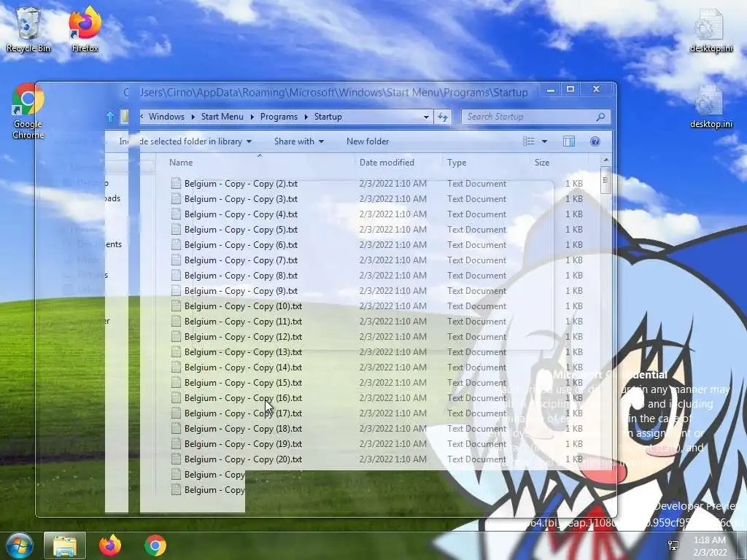Click the Explorer refresh button beside address bar
Image resolution: width=747 pixels, height=560 pixels.
[x=443, y=117]
